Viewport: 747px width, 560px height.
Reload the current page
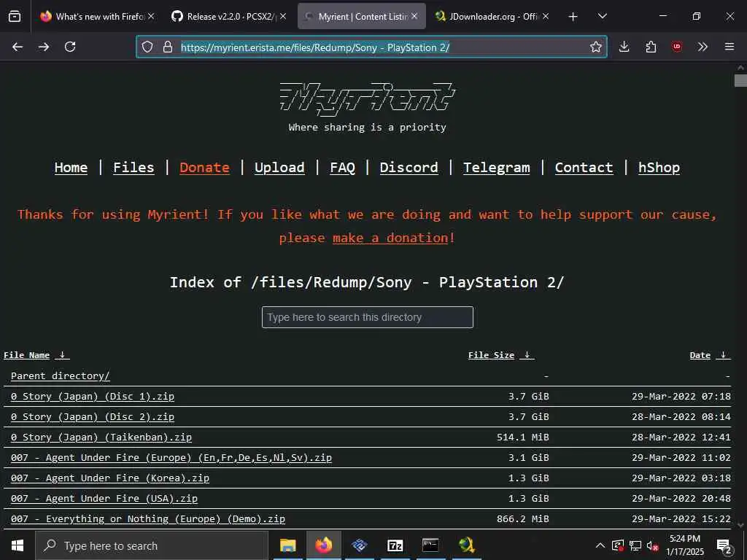70,47
